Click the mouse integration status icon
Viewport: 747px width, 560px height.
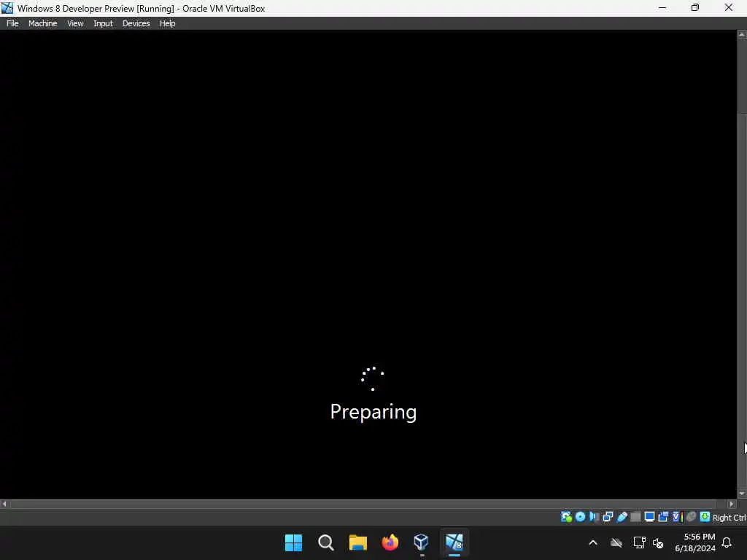click(x=692, y=517)
